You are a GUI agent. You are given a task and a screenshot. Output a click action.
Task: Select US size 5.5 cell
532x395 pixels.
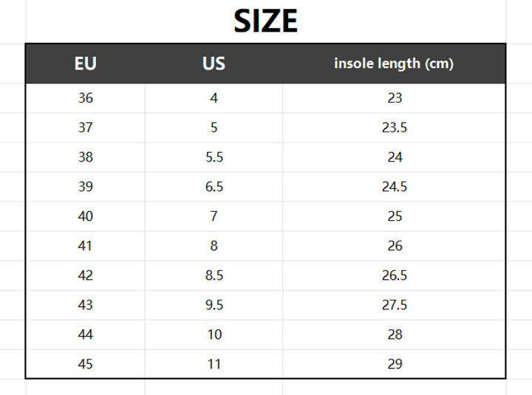[x=214, y=157]
